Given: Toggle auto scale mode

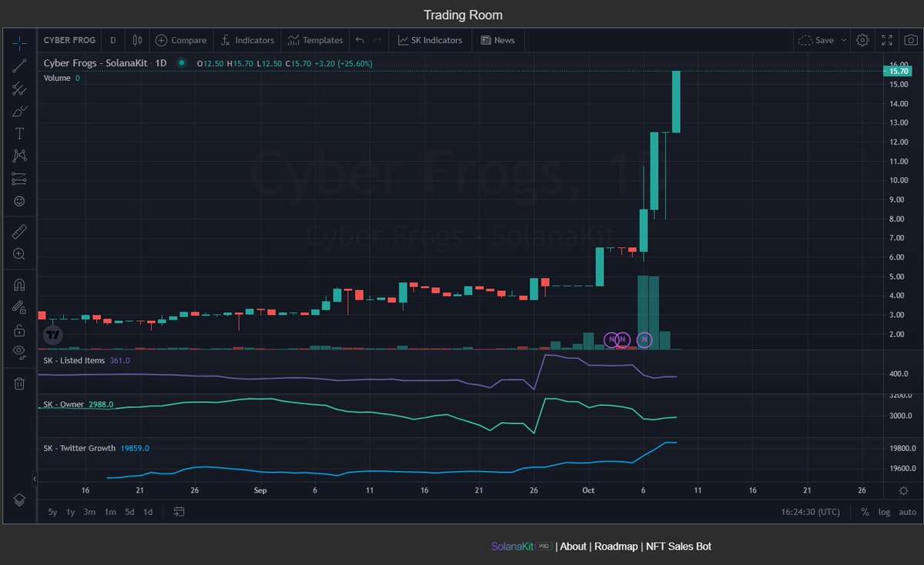Looking at the screenshot, I should (x=908, y=512).
